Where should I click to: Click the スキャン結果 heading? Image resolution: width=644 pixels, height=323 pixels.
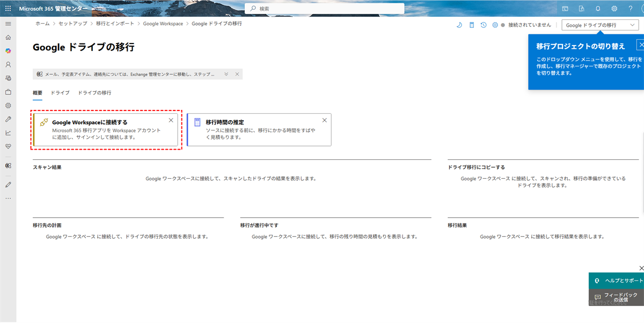47,167
